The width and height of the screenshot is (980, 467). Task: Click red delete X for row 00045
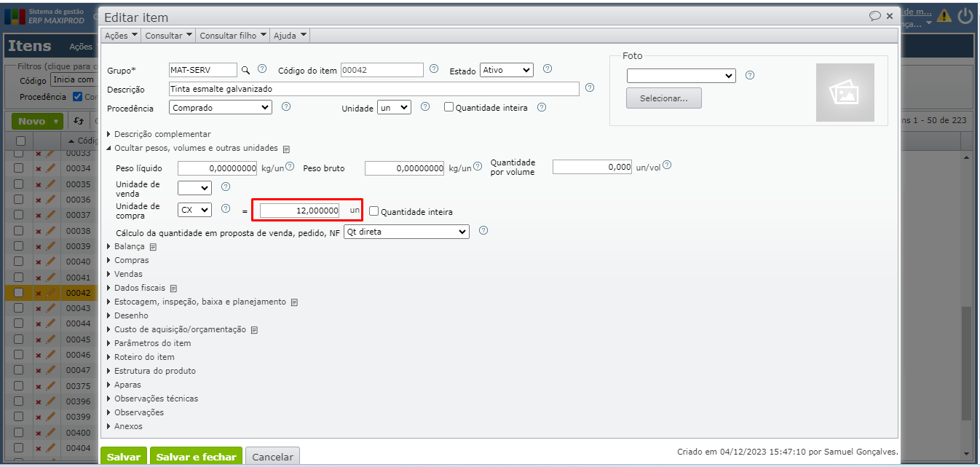[x=39, y=340]
